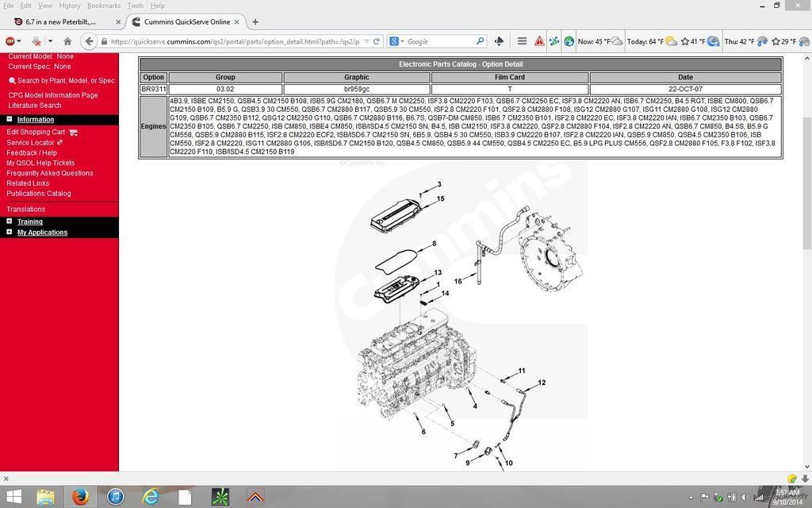
Task: Open the Literature Search link
Action: click(x=34, y=106)
